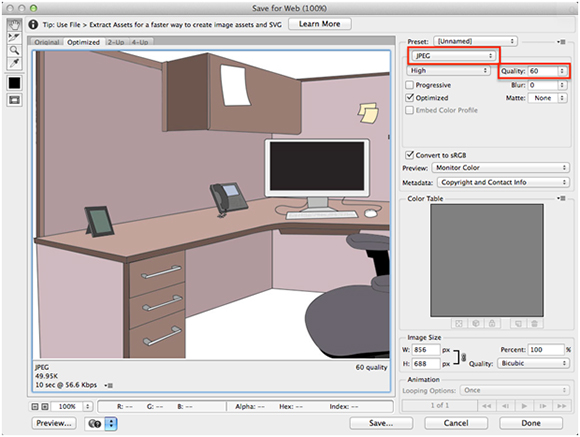
Task: Toggle the constrain proportions link icon
Action: (463, 357)
